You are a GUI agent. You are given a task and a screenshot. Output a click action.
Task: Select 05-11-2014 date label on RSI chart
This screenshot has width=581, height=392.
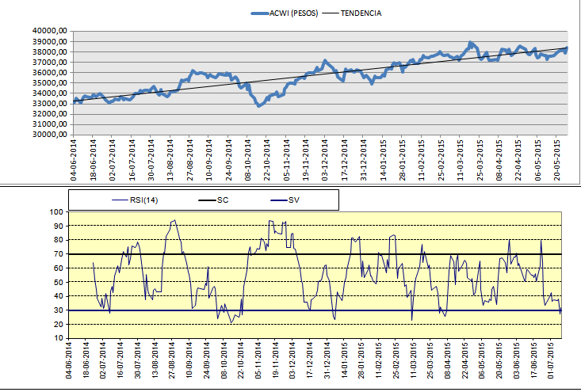pos(258,360)
